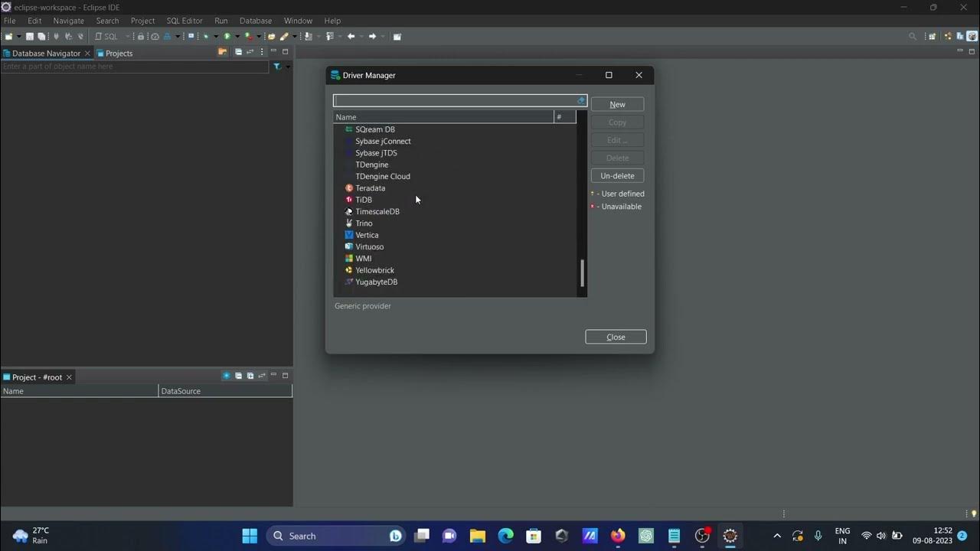Click the Back navigation arrow in toolbar
This screenshot has width=980, height=551.
pos(351,36)
